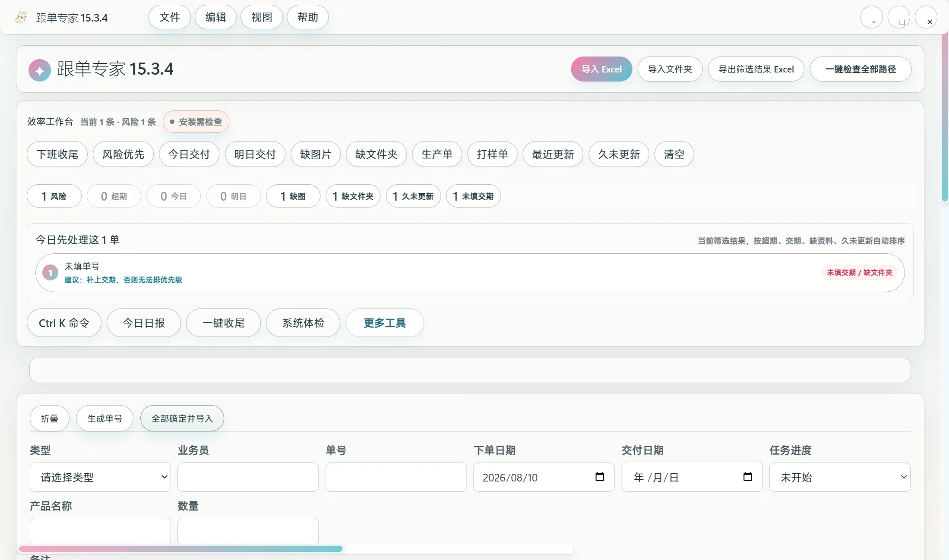Image resolution: width=949 pixels, height=560 pixels.
Task: Click 交付日期 field showing 年/月/日
Action: pyautogui.click(x=692, y=477)
